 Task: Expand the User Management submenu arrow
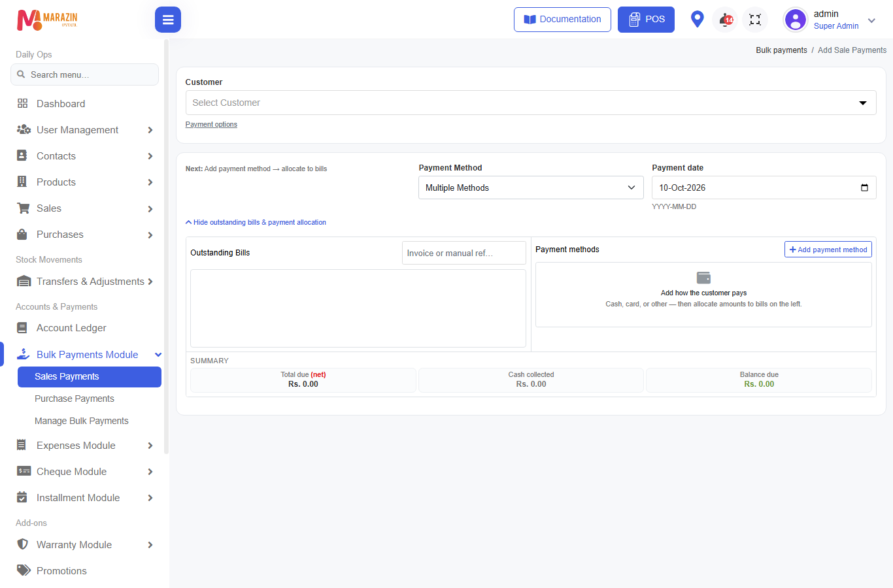(150, 130)
